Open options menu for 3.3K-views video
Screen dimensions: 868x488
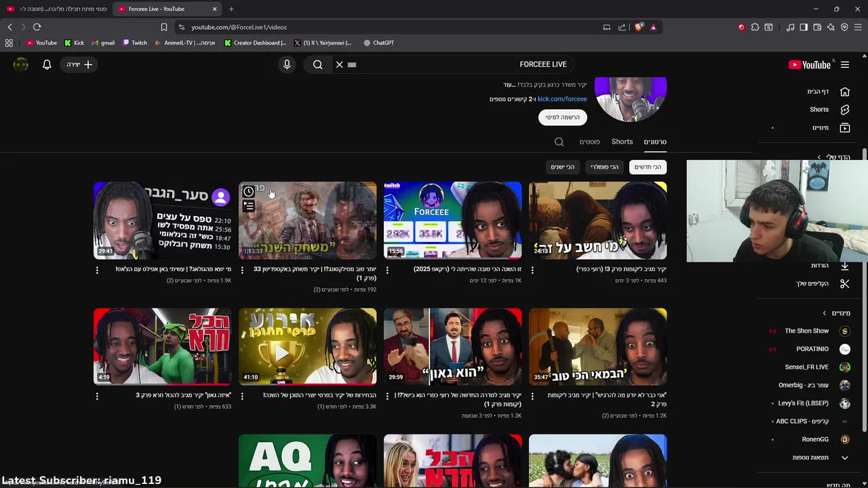click(x=242, y=396)
